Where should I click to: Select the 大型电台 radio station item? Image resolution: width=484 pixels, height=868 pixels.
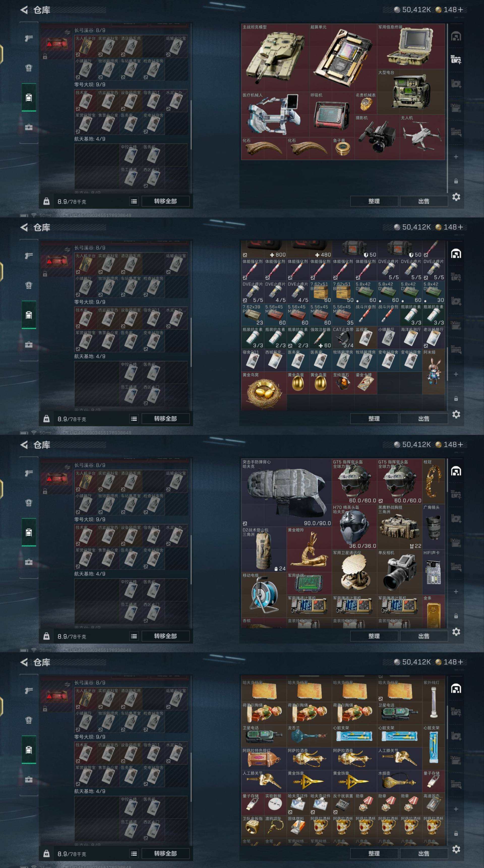(411, 92)
